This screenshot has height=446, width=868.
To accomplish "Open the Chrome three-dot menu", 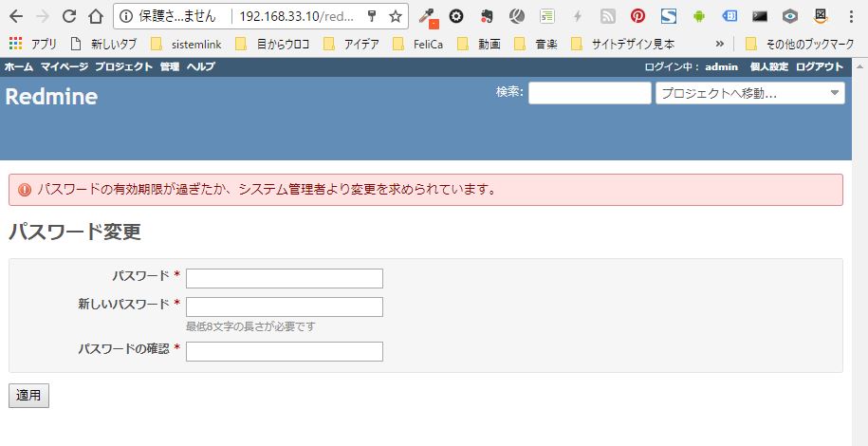I will click(851, 16).
